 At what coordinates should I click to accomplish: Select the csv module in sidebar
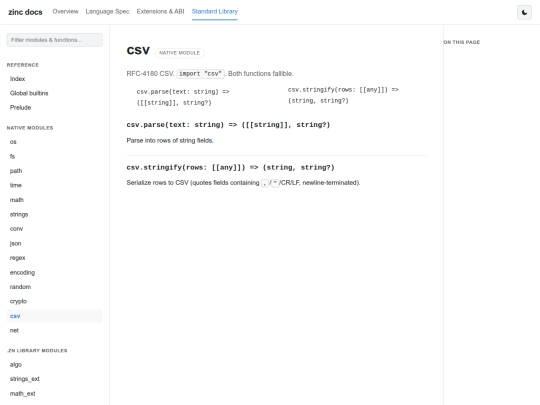pos(55,316)
